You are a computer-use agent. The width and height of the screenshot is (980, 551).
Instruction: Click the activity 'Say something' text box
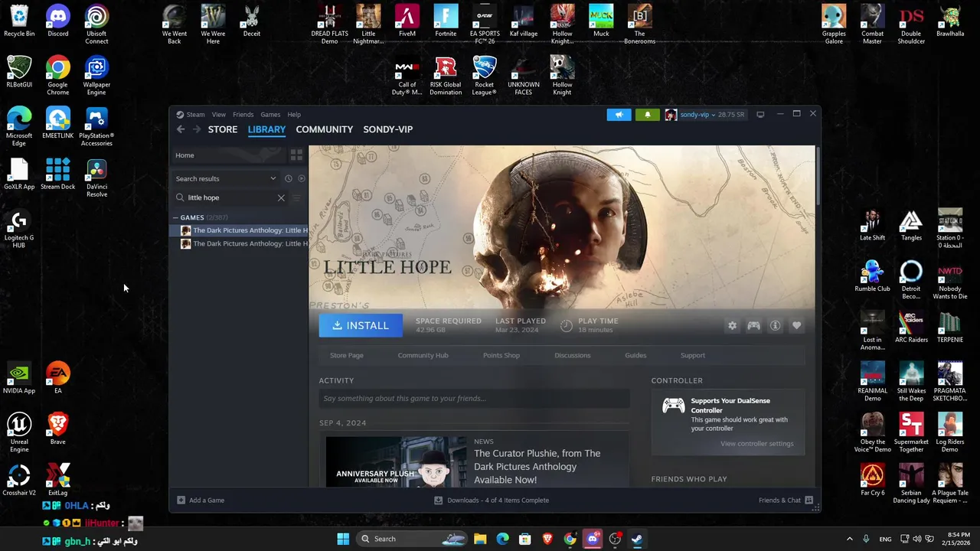point(475,398)
